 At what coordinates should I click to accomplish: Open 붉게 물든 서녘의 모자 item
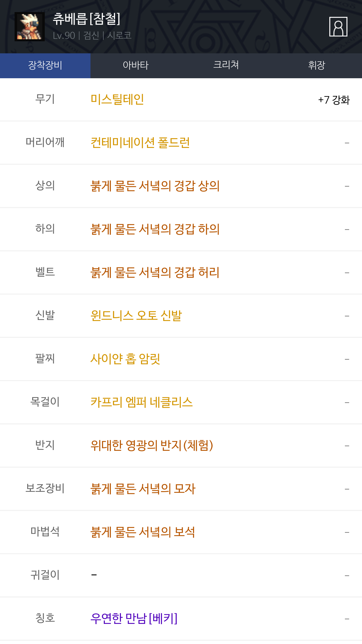tap(143, 489)
